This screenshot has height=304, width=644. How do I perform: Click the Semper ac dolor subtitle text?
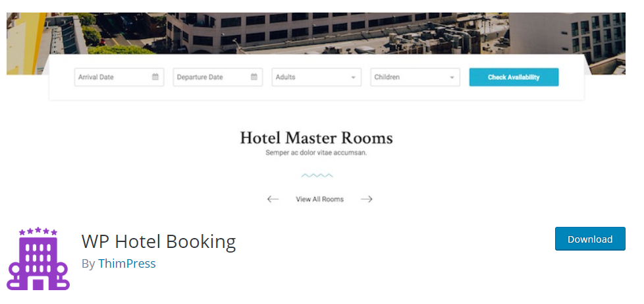(x=316, y=152)
